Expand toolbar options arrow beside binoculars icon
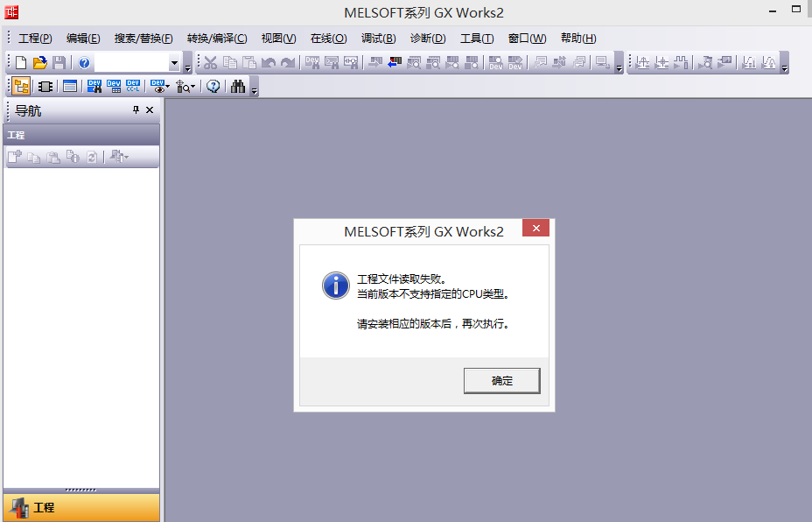The height and width of the screenshot is (522, 812). [255, 88]
